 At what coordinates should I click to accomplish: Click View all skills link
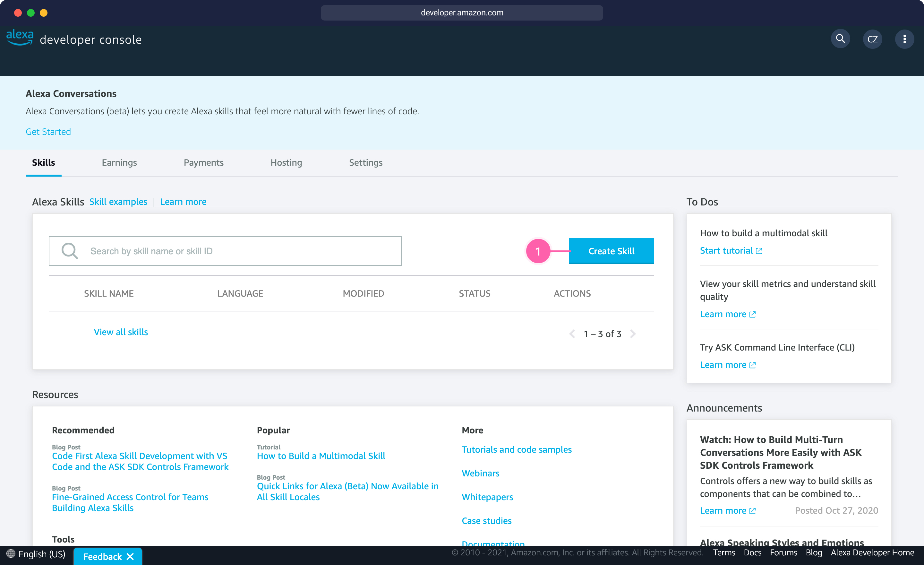(121, 332)
